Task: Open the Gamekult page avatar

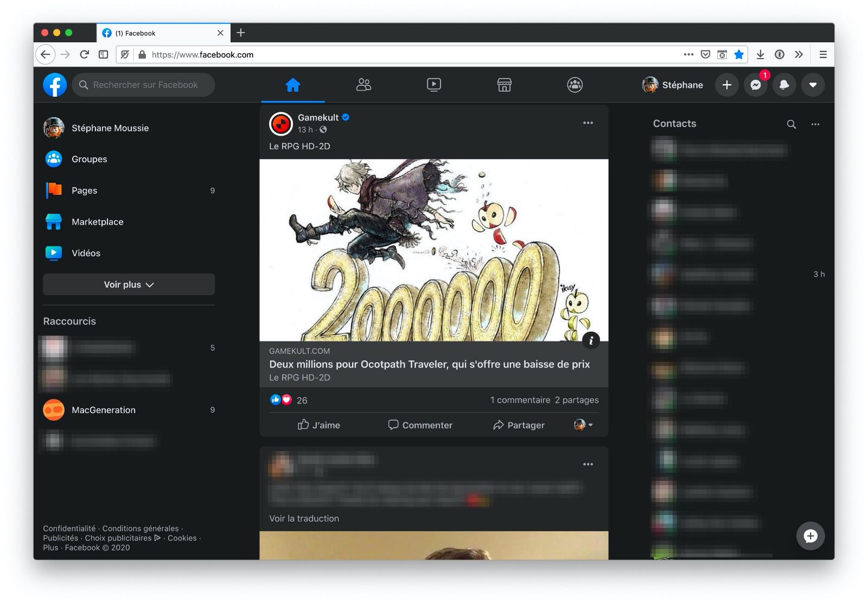Action: (281, 124)
